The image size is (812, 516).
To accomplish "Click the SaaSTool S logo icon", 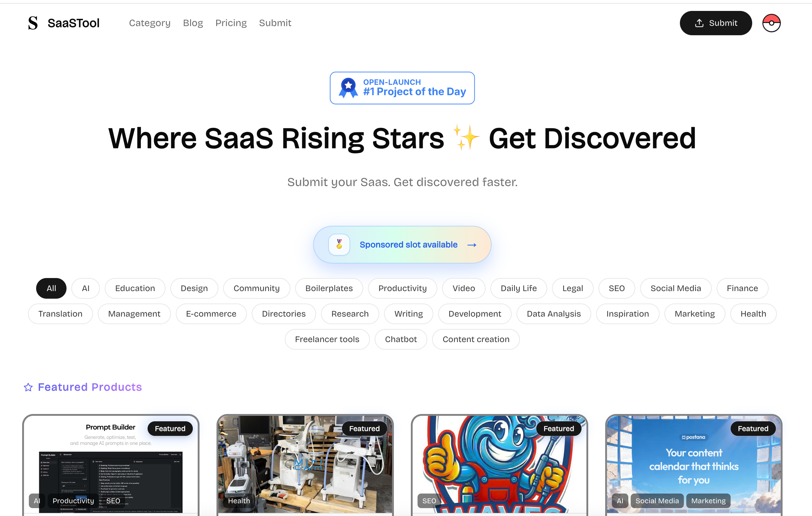I will click(33, 23).
